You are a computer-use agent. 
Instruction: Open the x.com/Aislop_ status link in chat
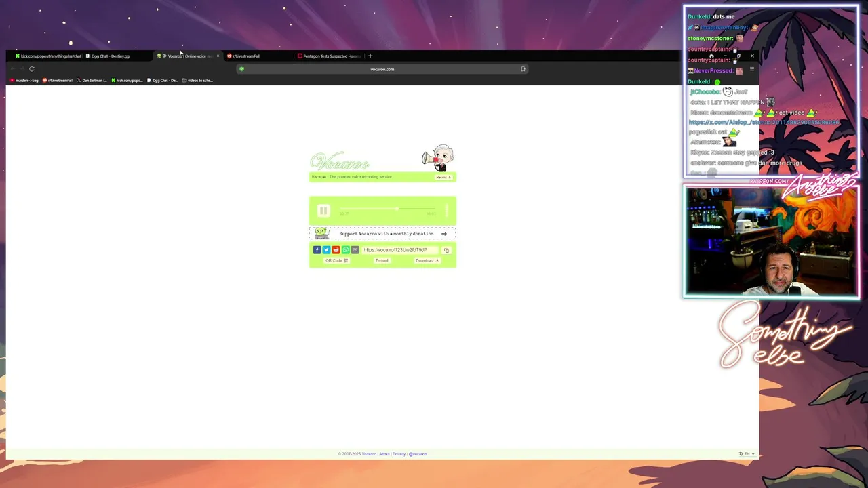point(764,123)
